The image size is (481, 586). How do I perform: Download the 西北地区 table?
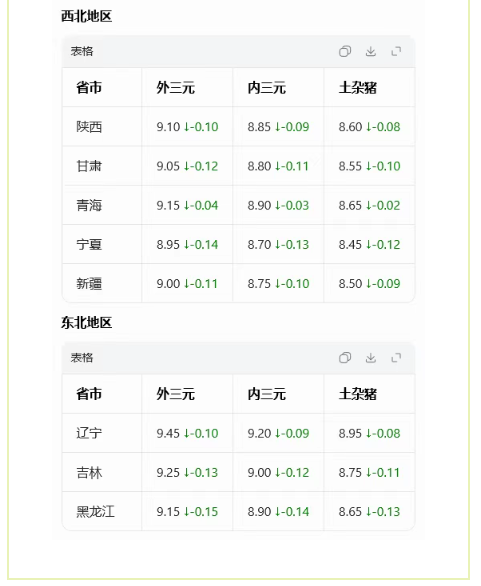click(370, 51)
